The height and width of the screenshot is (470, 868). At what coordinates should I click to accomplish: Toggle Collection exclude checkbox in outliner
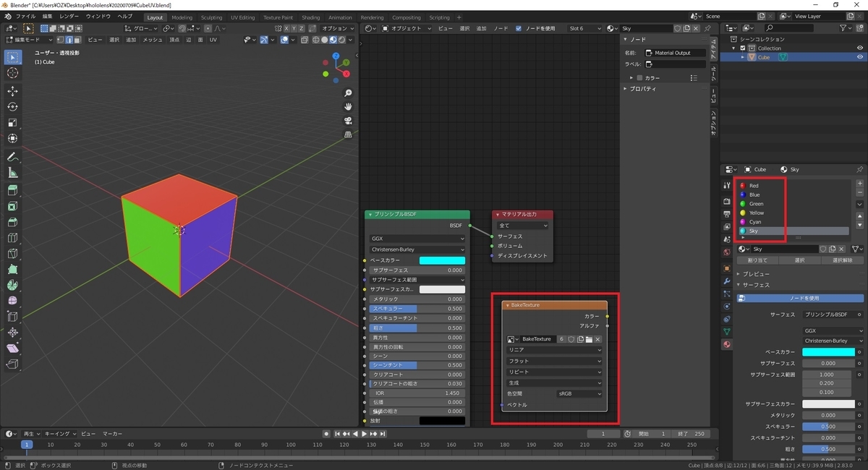(x=742, y=48)
